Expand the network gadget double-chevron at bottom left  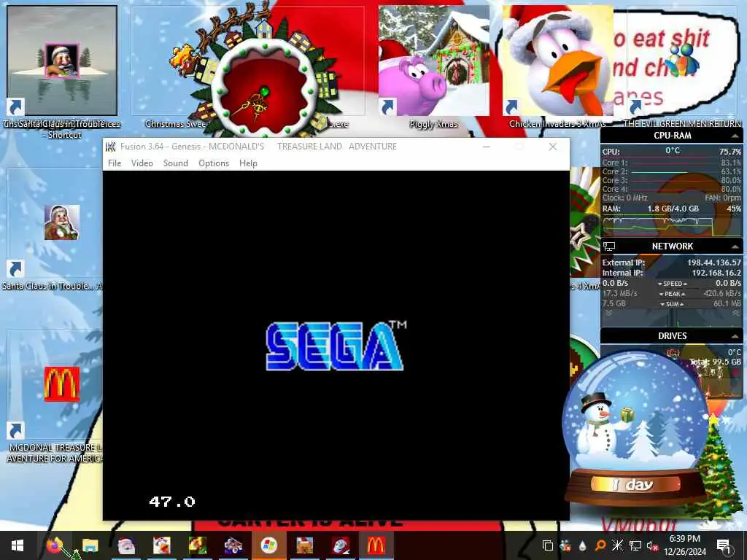tap(609, 313)
